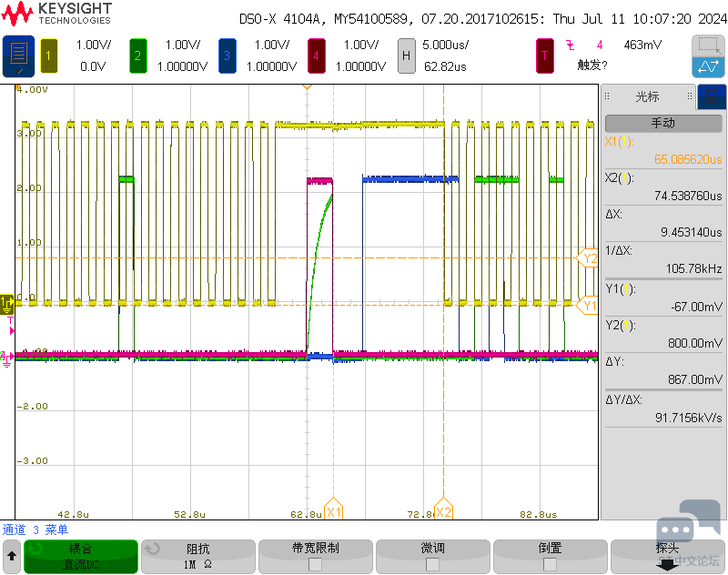This screenshot has width=728, height=575.
Task: Click the trigger status text 触发?
Action: click(592, 65)
